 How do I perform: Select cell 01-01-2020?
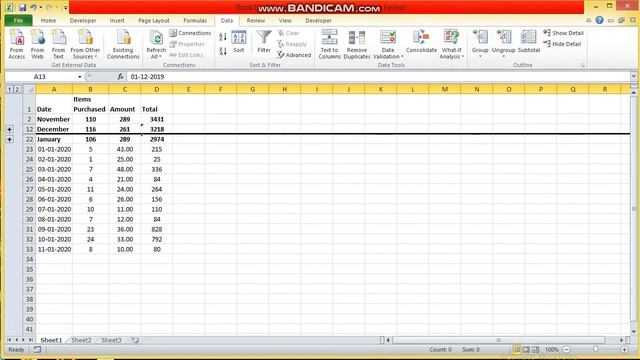click(54, 149)
